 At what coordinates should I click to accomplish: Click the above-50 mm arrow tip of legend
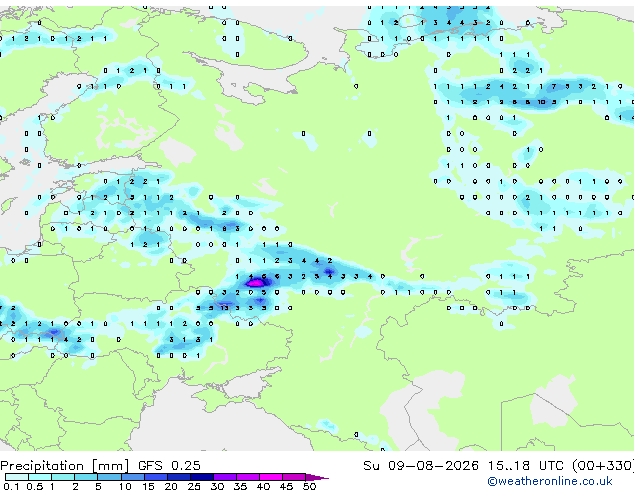coord(317,477)
